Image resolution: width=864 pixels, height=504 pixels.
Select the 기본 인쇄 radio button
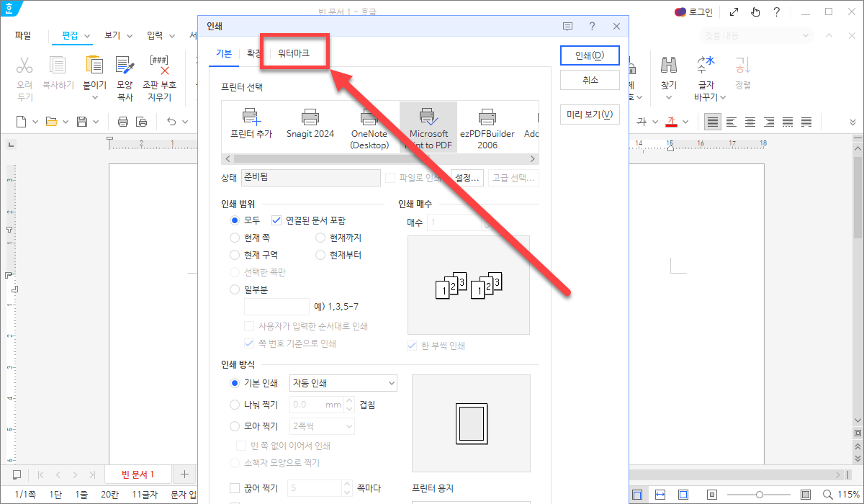(x=235, y=383)
